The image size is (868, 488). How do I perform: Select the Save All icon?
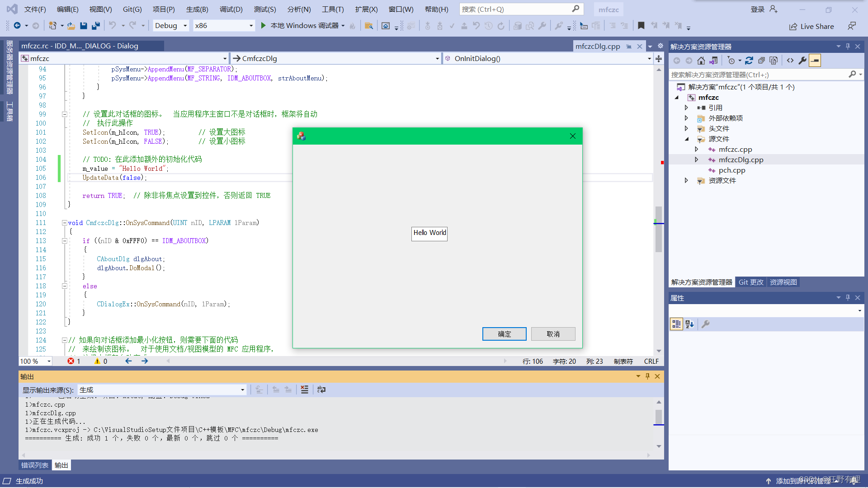click(95, 26)
